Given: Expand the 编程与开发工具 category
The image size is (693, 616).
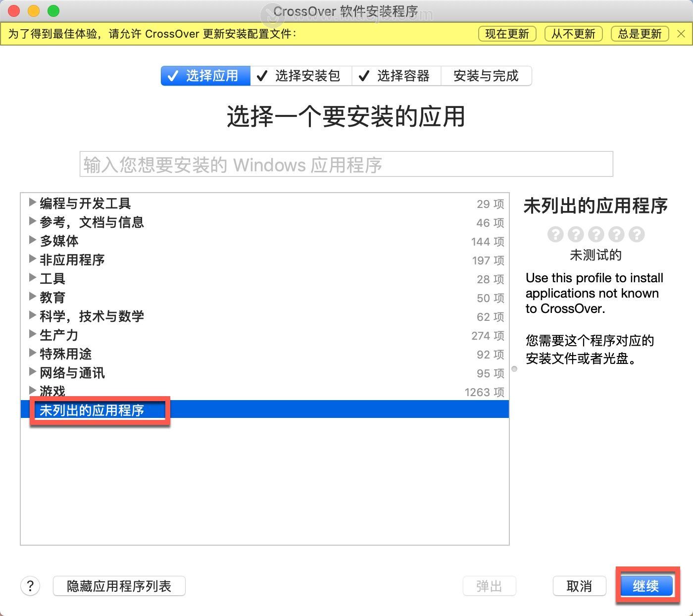Looking at the screenshot, I should point(32,202).
